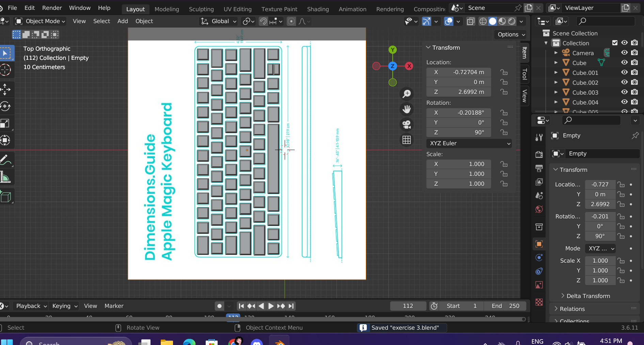Toggle snapping magnet in header
Image resolution: width=644 pixels, height=345 pixels.
(x=263, y=21)
